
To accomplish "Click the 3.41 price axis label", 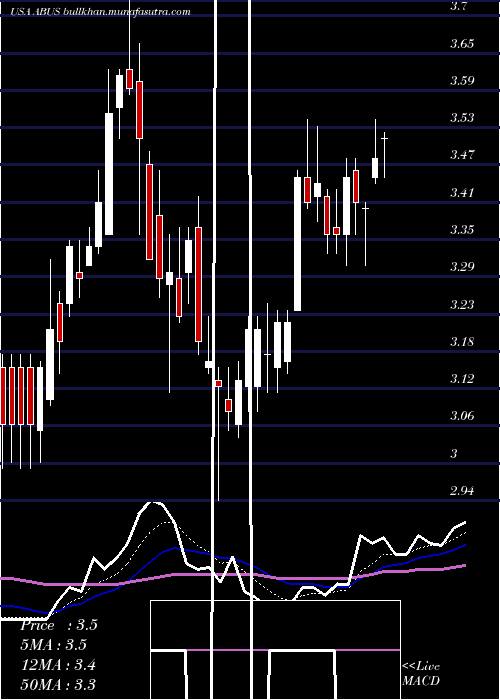I will pos(462,193).
